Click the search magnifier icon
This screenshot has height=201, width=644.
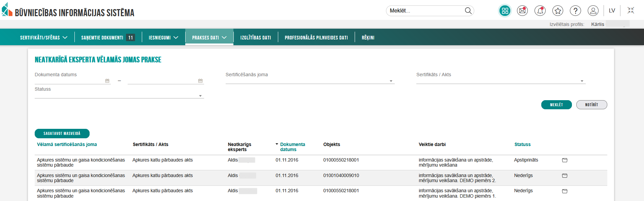[x=468, y=11]
